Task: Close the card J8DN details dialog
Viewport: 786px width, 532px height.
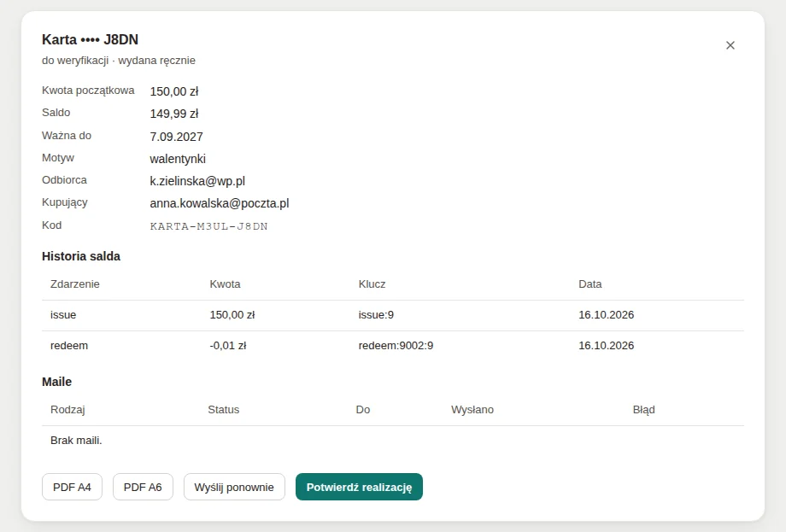Action: point(730,45)
